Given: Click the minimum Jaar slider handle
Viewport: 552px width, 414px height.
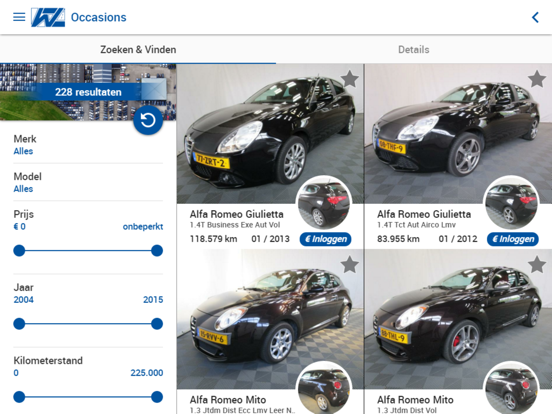Looking at the screenshot, I should [x=19, y=324].
